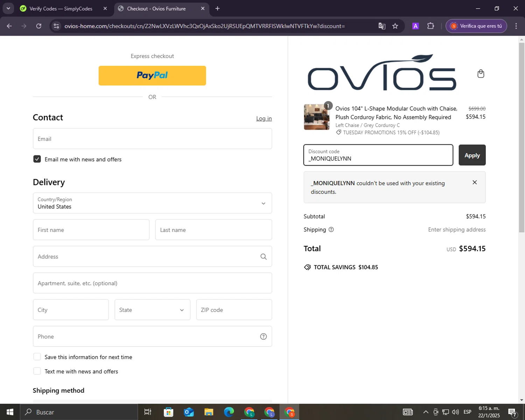Image resolution: width=525 pixels, height=420 pixels.
Task: Click the network icon in the system tray
Action: coord(446,412)
